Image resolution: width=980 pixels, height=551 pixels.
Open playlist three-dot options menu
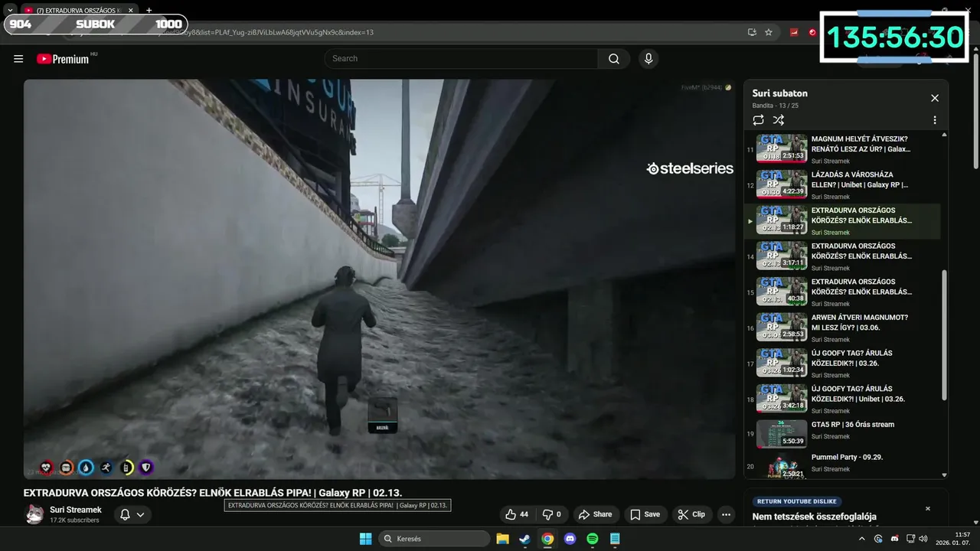(935, 120)
